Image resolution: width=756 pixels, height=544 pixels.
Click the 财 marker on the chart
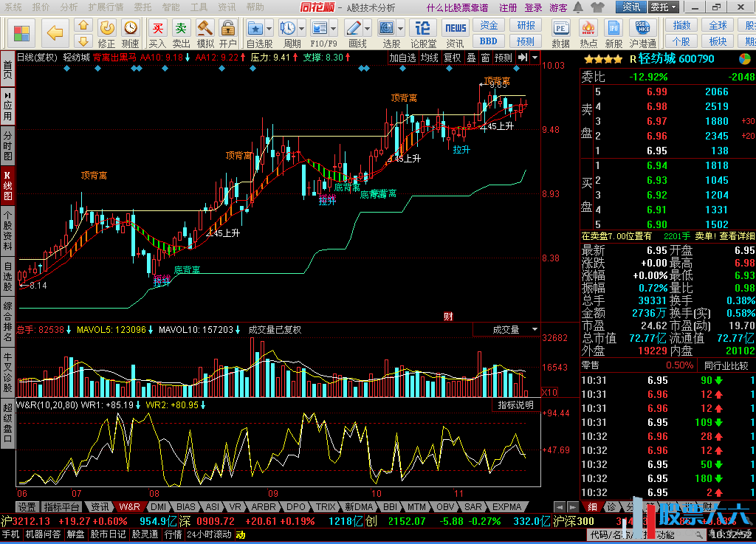(448, 317)
